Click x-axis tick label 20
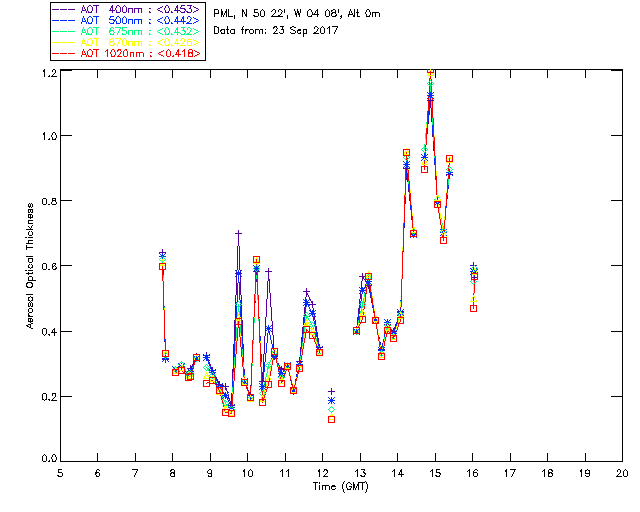 point(622,473)
